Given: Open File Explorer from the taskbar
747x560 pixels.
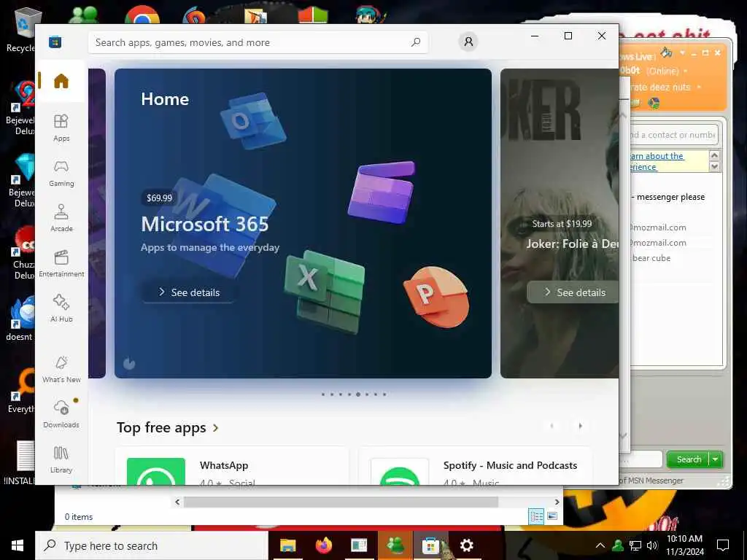Looking at the screenshot, I should pyautogui.click(x=287, y=545).
